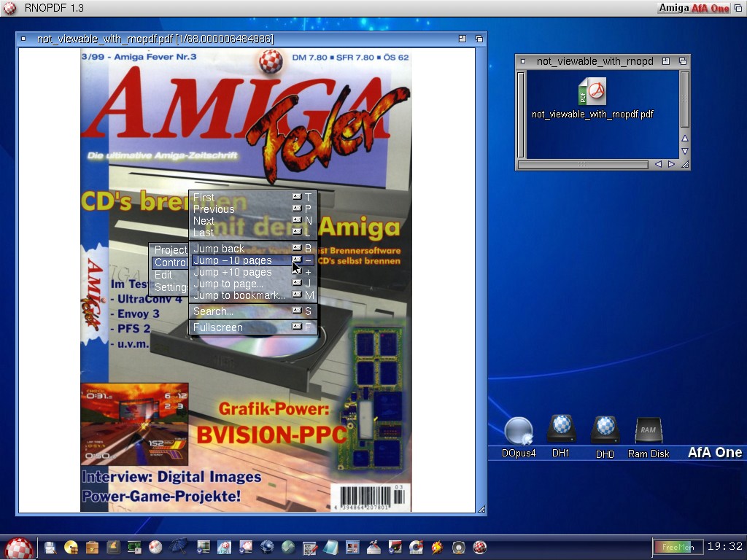The image size is (747, 560).
Task: Open the Settings menu
Action: point(171,287)
